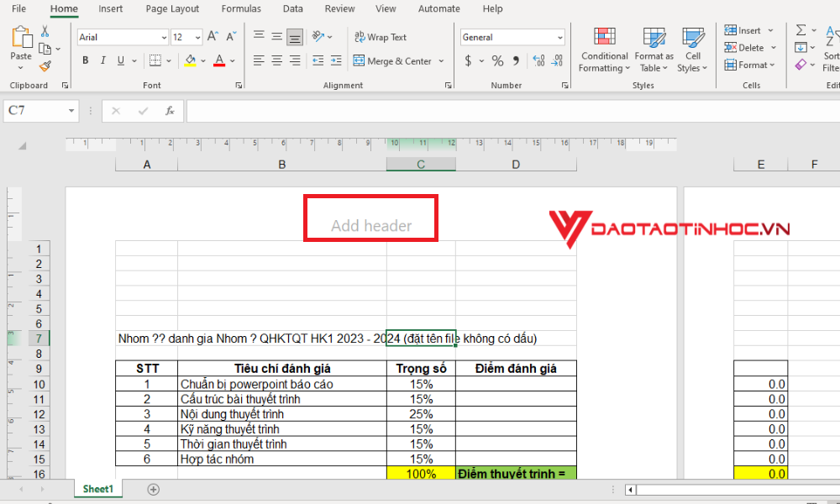Expand Name Box dropdown arrow
The image size is (840, 504).
coord(71,111)
